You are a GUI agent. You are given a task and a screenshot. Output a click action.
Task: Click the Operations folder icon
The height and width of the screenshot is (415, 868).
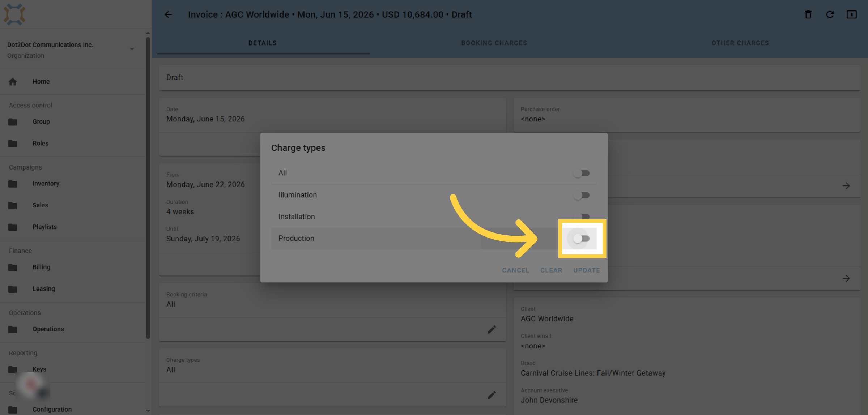[x=13, y=329]
